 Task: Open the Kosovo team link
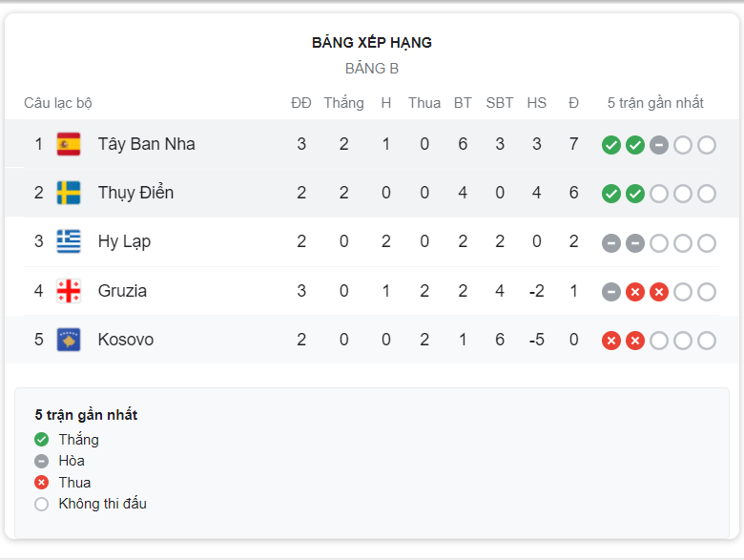(x=126, y=340)
